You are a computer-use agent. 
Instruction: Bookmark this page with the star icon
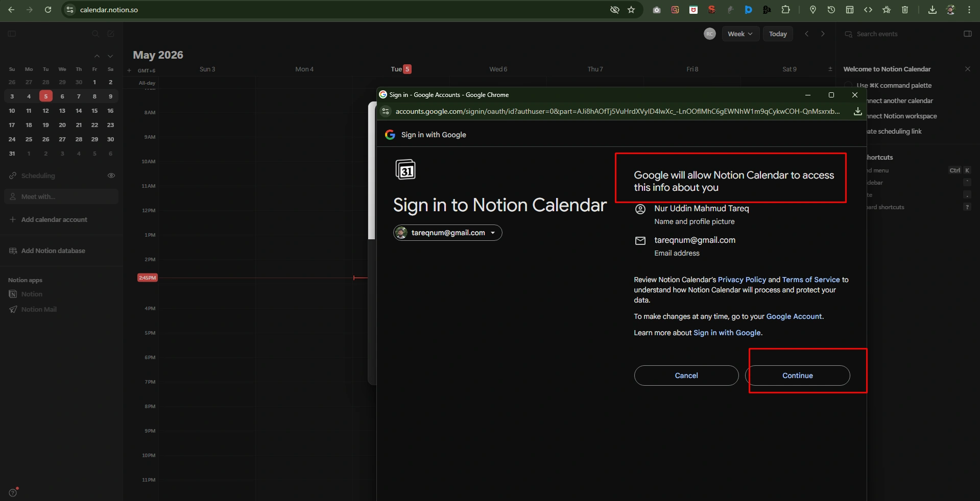pos(631,10)
